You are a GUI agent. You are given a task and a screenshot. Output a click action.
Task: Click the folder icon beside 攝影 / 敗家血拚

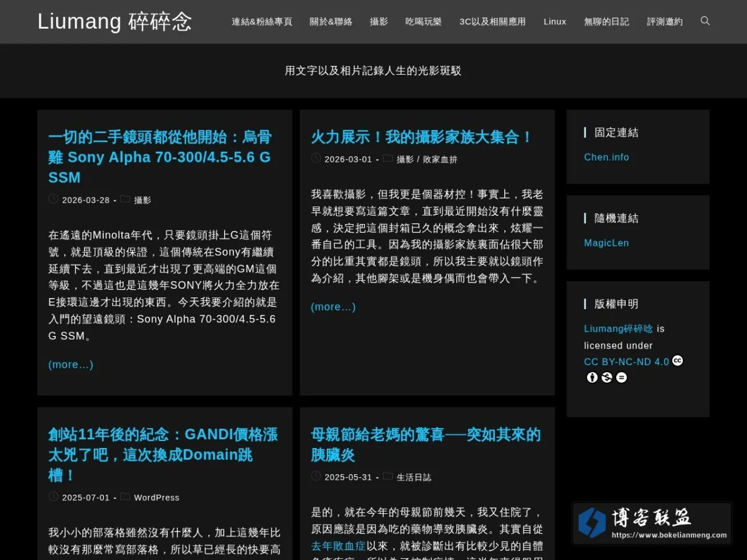(x=388, y=158)
